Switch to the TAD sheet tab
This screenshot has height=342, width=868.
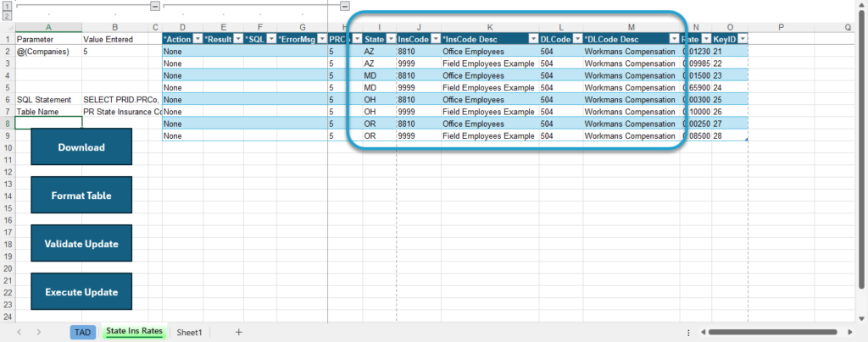tap(82, 332)
